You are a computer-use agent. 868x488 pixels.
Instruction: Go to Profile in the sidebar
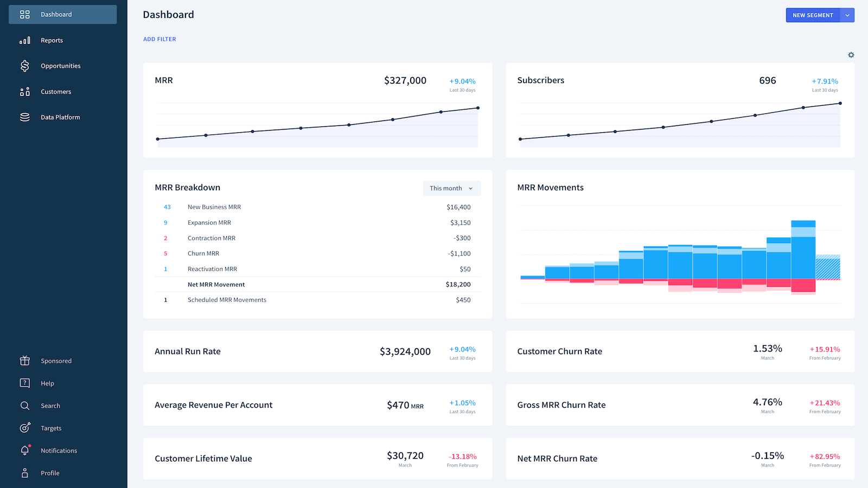tap(50, 473)
